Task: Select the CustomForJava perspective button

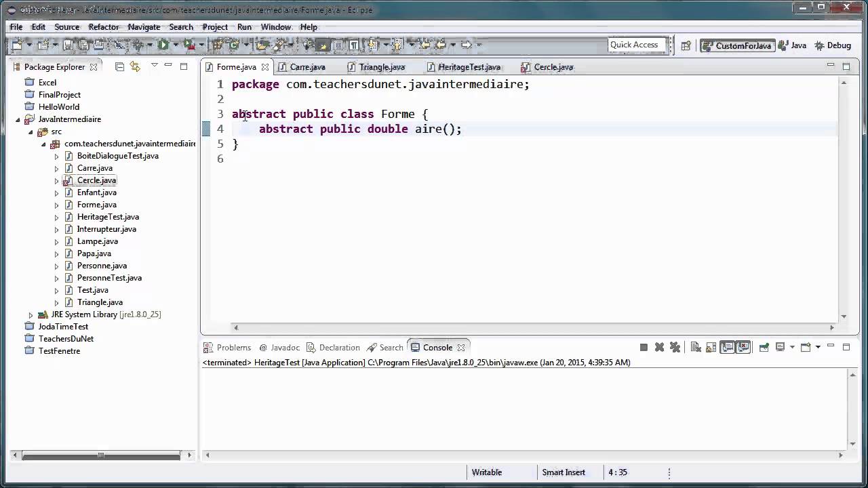Action: pyautogui.click(x=738, y=45)
